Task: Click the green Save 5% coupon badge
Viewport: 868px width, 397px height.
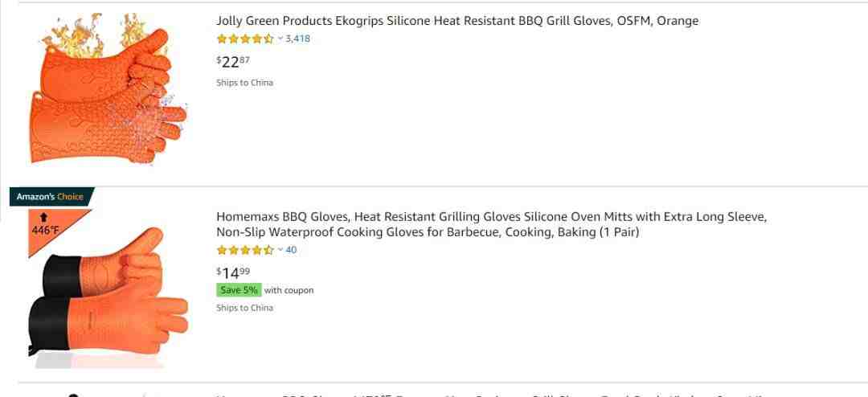Action: (x=239, y=290)
